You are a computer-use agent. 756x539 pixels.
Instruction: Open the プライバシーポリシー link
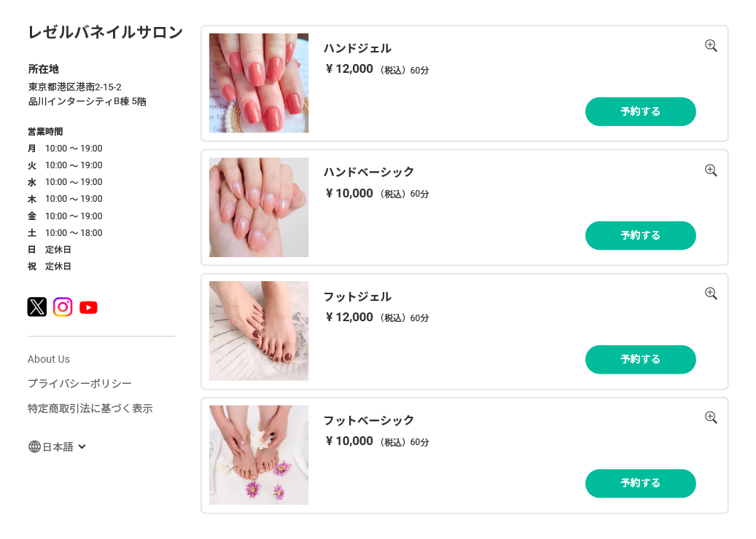79,384
